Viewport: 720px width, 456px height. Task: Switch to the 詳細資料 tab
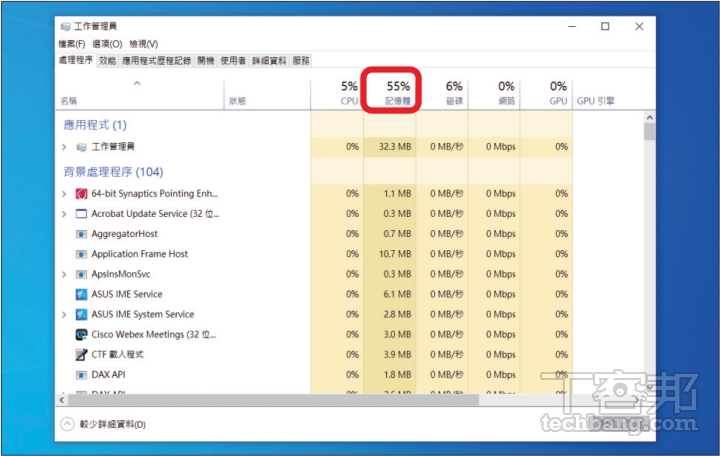pos(269,60)
